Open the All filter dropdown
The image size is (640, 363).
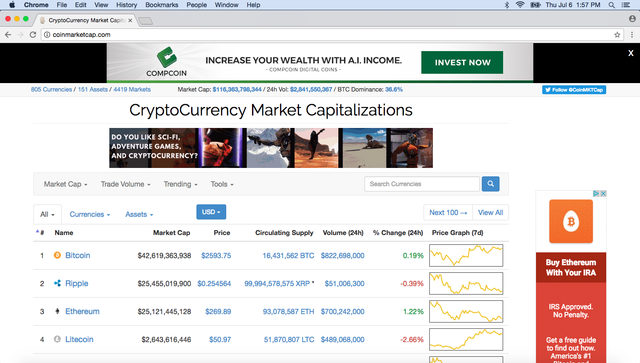[47, 214]
